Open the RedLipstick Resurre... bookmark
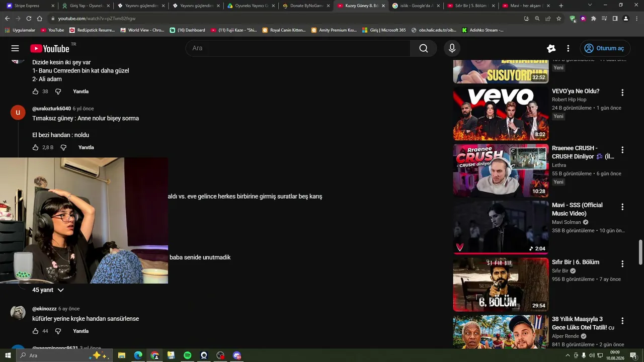 [92, 30]
